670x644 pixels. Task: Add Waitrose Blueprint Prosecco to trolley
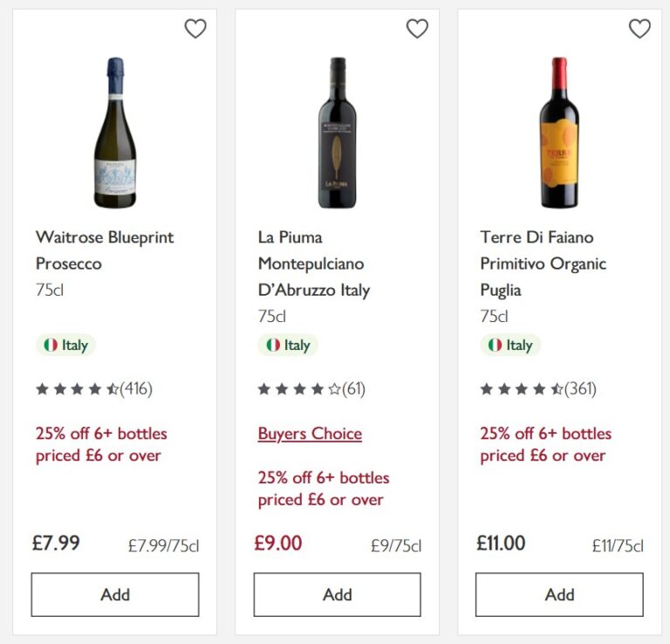click(x=115, y=594)
